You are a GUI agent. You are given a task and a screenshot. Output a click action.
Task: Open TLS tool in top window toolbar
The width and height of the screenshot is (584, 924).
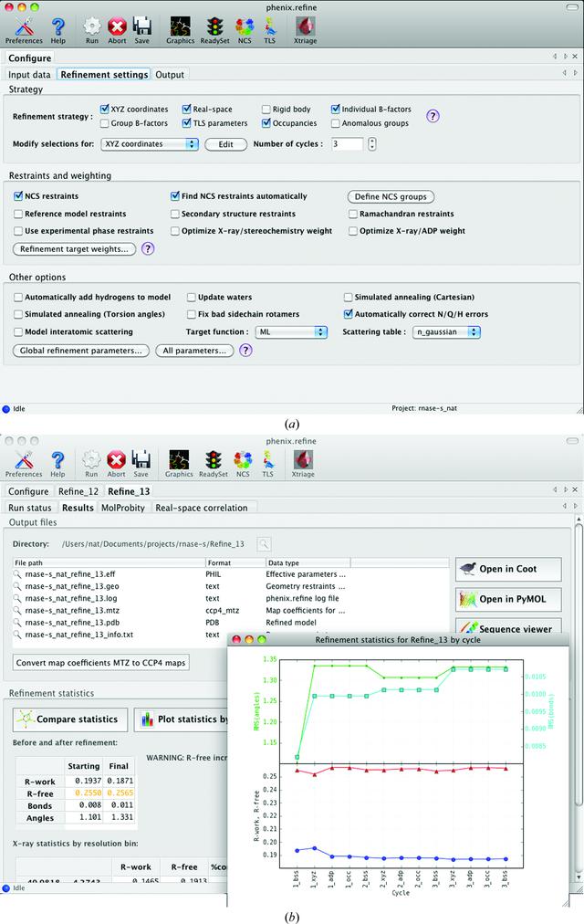(x=269, y=30)
